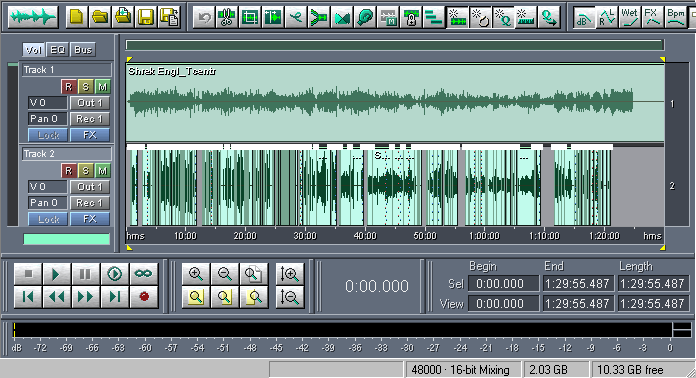Show L/R pan envelopes
696x378 pixels.
607,17
